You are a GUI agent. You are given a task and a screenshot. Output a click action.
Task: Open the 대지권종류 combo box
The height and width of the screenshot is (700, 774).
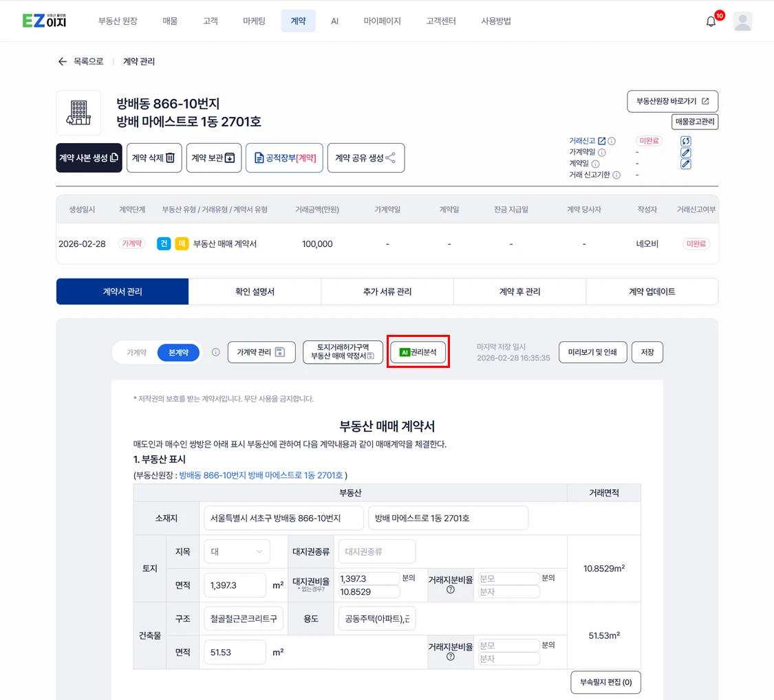(x=376, y=551)
